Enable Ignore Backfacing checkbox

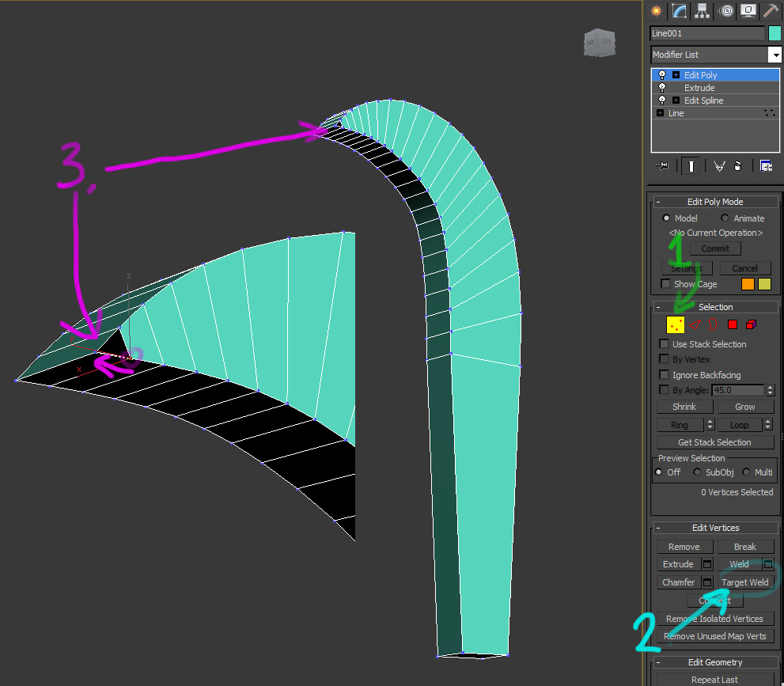tap(665, 375)
